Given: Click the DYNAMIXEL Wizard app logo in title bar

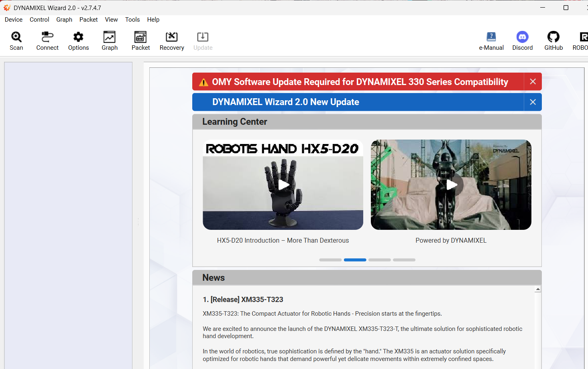Looking at the screenshot, I should (x=7, y=8).
